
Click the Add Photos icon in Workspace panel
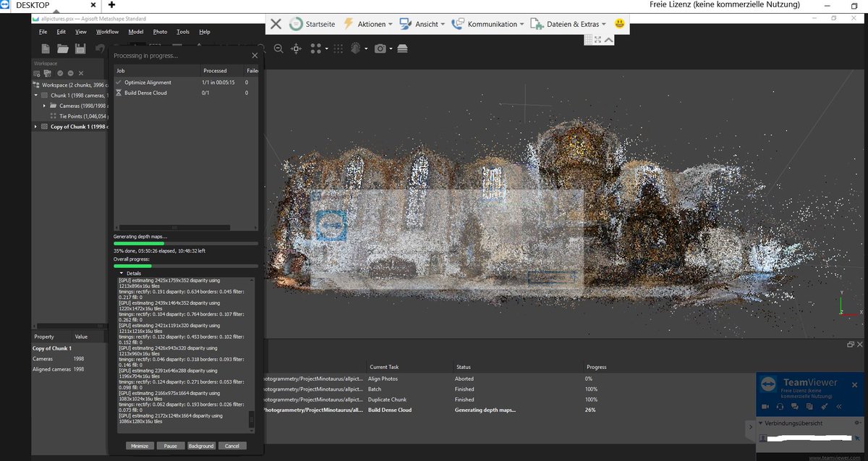pyautogui.click(x=48, y=73)
